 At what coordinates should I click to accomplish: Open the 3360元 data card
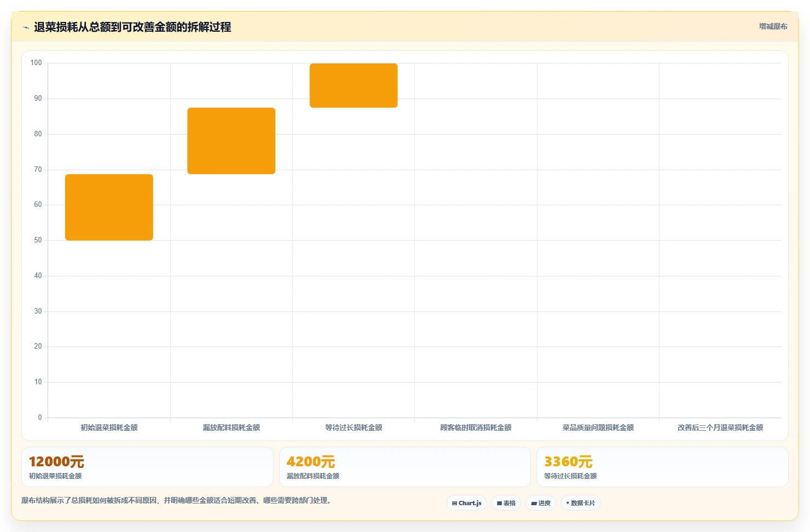point(662,467)
